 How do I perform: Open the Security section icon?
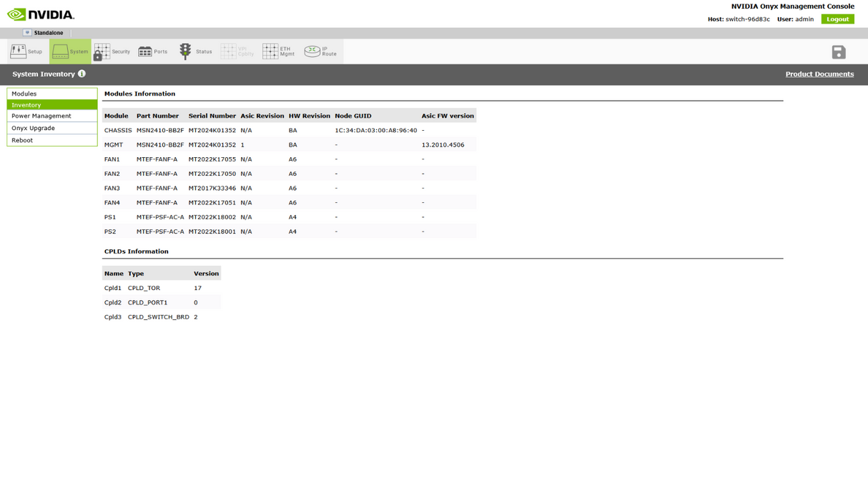(112, 51)
